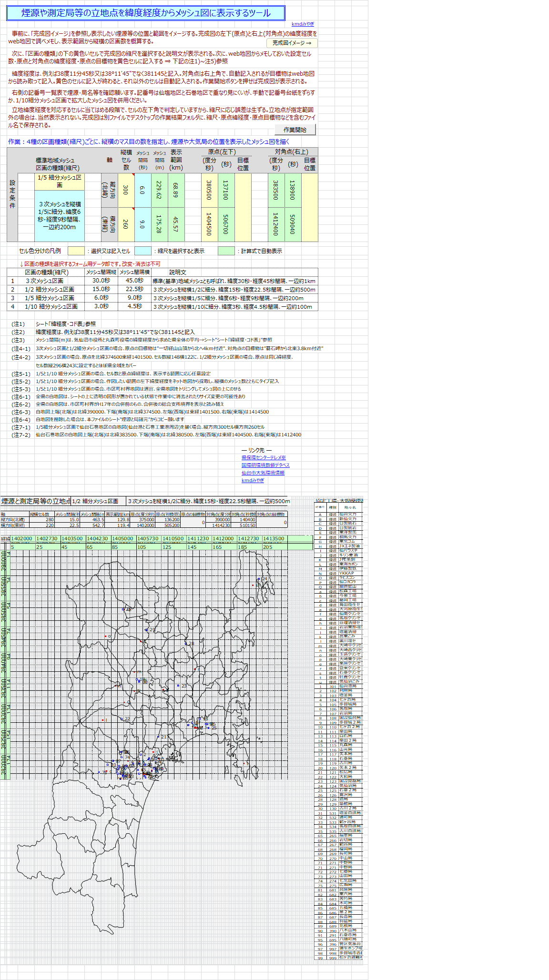Screen dimensions: 549x980
Task: Select the diagonal seconds cell 509040
Action: point(293,224)
